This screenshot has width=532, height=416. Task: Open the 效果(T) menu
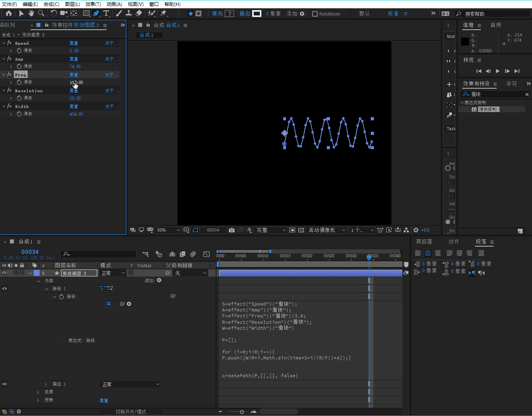(93, 4)
